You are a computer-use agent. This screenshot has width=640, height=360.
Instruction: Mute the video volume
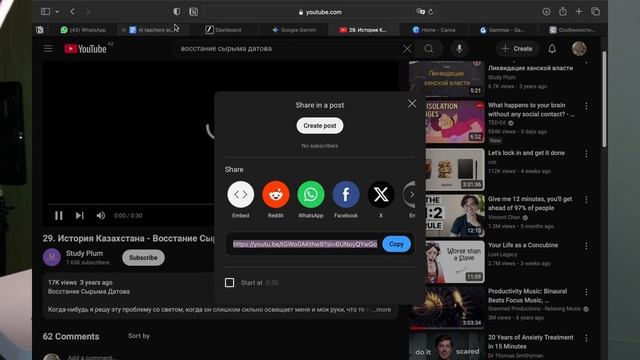click(x=100, y=216)
